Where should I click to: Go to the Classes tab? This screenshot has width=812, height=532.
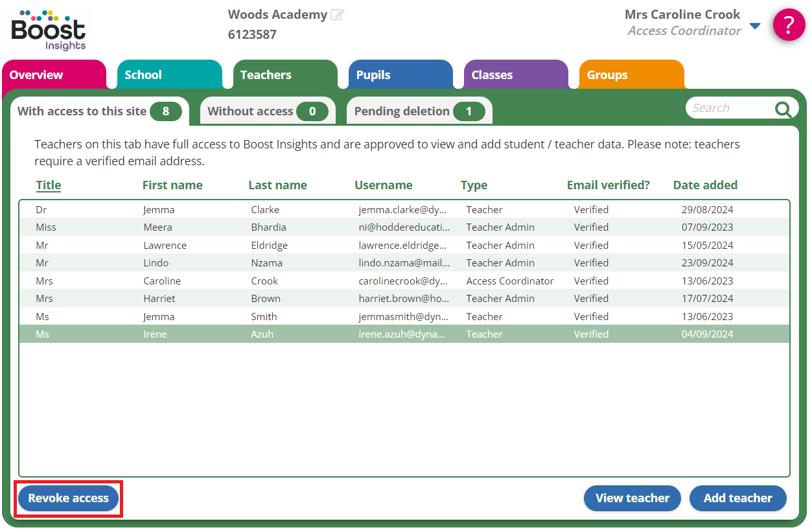pos(492,75)
